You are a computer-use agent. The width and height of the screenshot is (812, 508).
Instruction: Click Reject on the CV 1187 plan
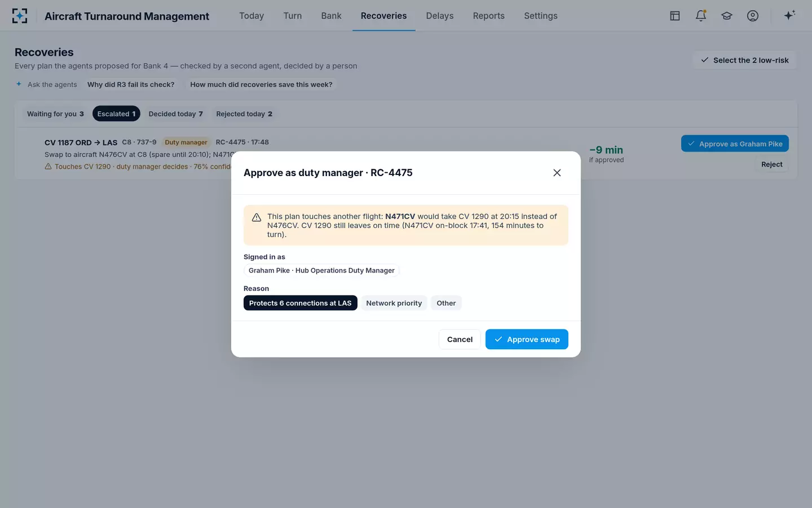click(x=772, y=164)
